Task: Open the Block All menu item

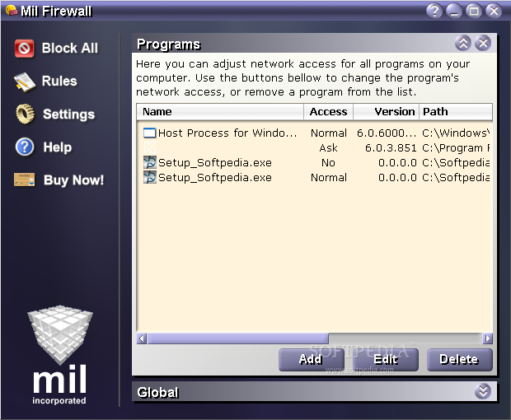Action: click(70, 49)
